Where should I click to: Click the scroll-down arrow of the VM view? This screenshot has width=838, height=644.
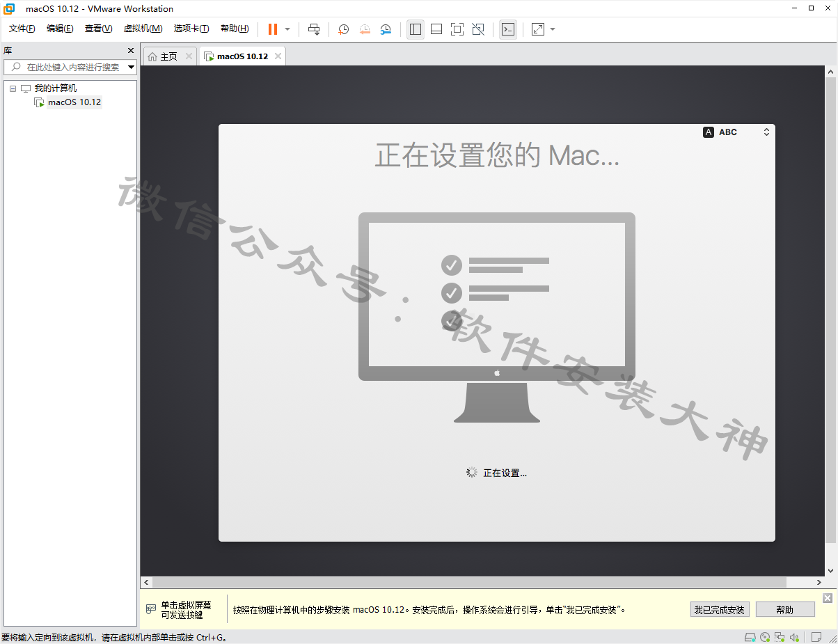(x=830, y=571)
